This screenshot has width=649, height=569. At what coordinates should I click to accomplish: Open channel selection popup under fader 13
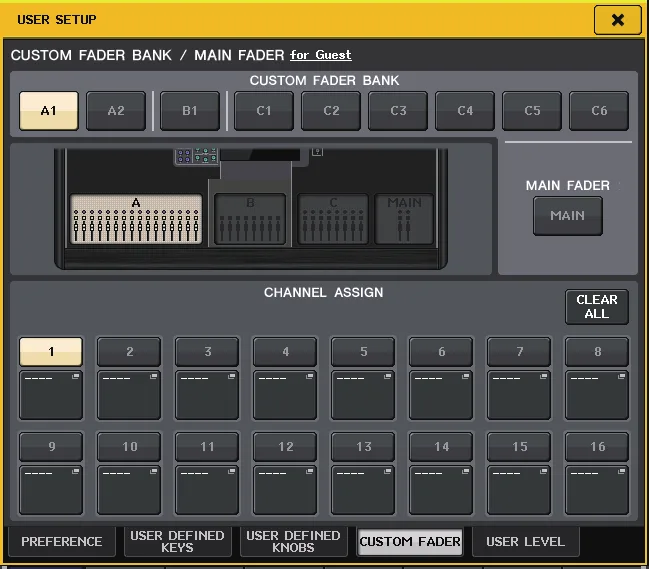point(363,490)
